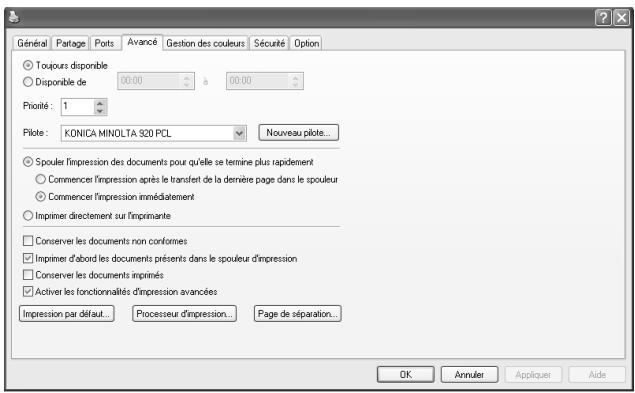Switch to the Général tab

[32, 43]
